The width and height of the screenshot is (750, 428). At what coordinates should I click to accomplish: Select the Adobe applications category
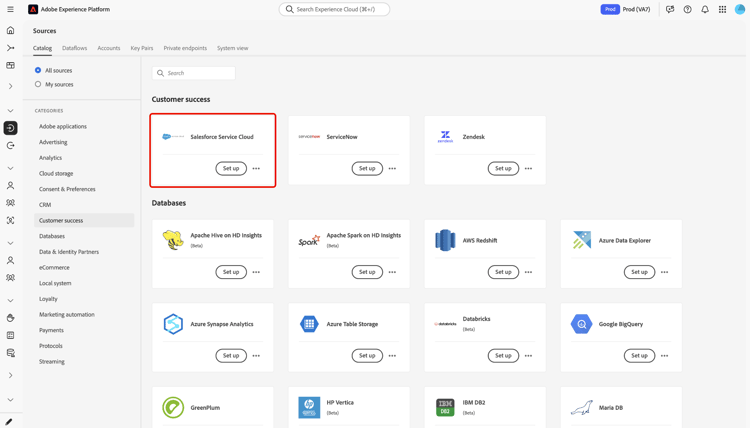[63, 127]
